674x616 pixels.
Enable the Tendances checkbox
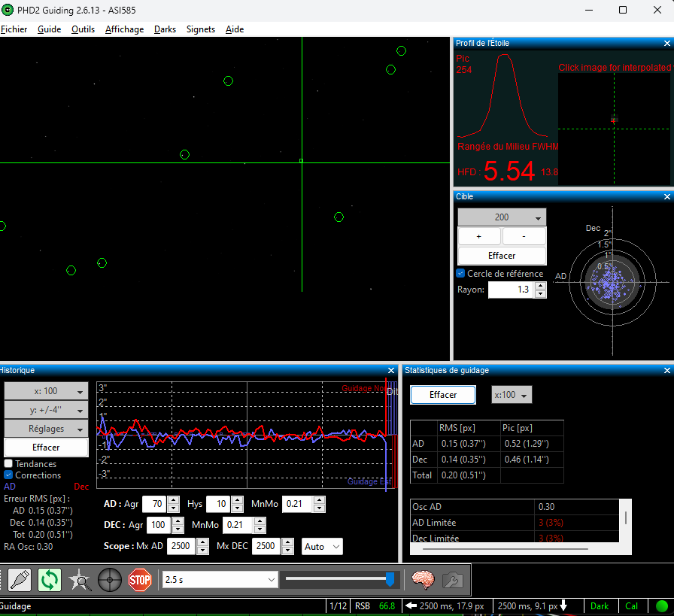pyautogui.click(x=9, y=464)
